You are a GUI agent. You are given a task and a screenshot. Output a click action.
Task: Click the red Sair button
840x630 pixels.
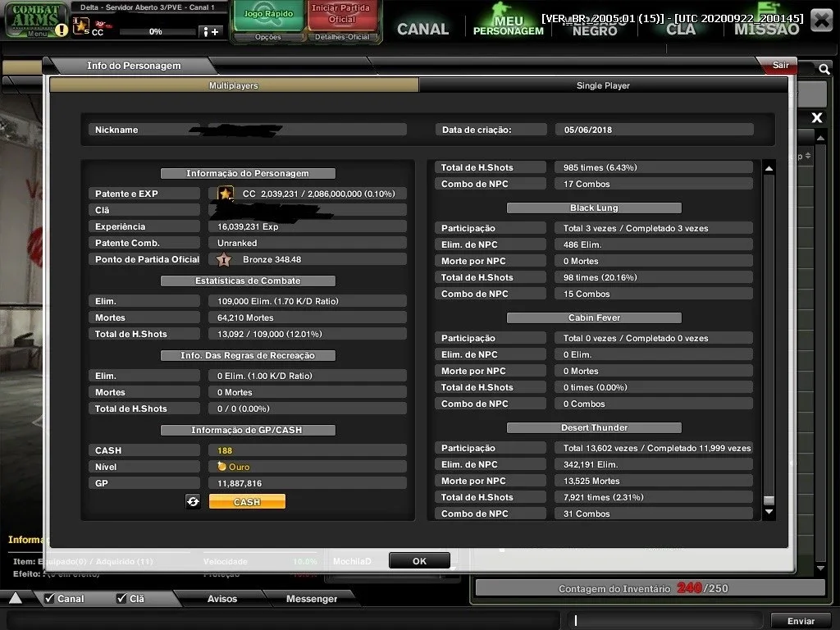tap(780, 65)
